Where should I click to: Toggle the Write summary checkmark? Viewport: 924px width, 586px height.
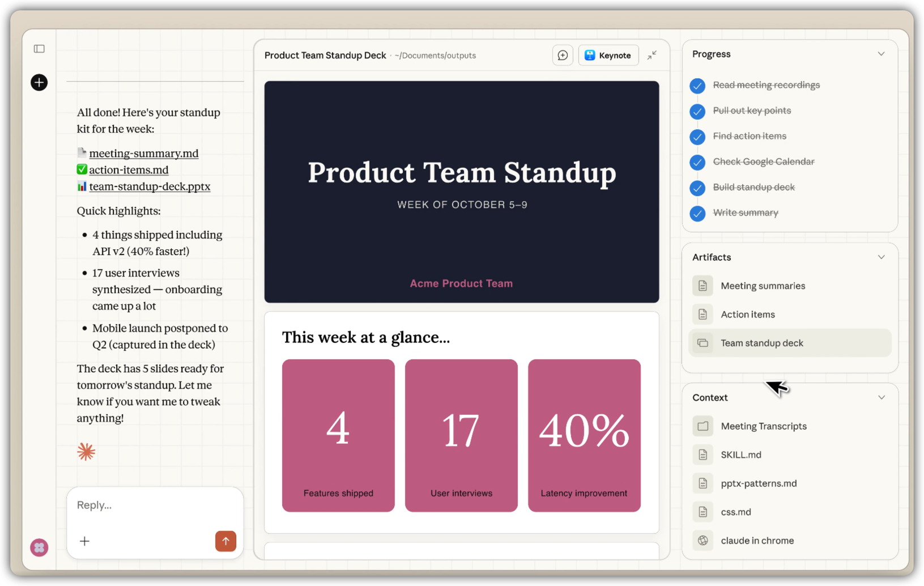pyautogui.click(x=697, y=213)
